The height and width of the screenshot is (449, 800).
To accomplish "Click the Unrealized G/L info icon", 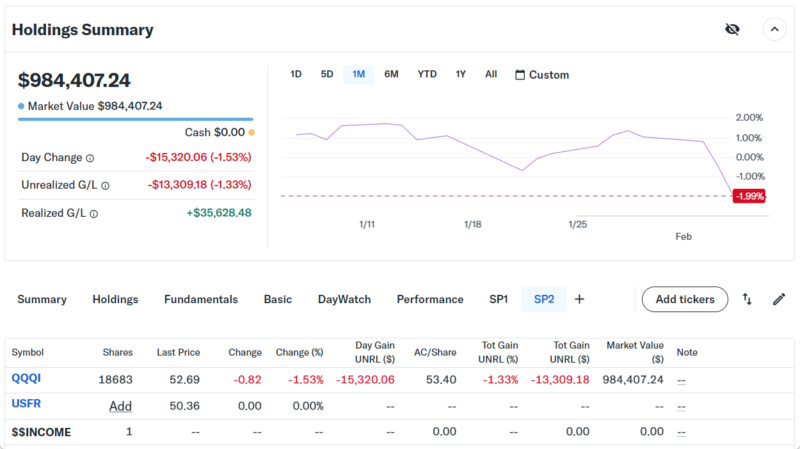I will pos(105,185).
